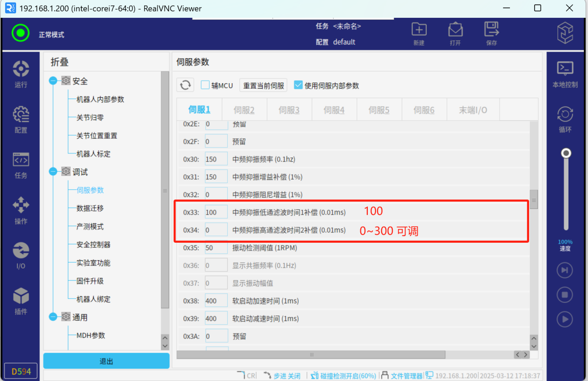Open the 本地控制 local control icon
Viewport: 588px width, 381px height.
pyautogui.click(x=565, y=70)
